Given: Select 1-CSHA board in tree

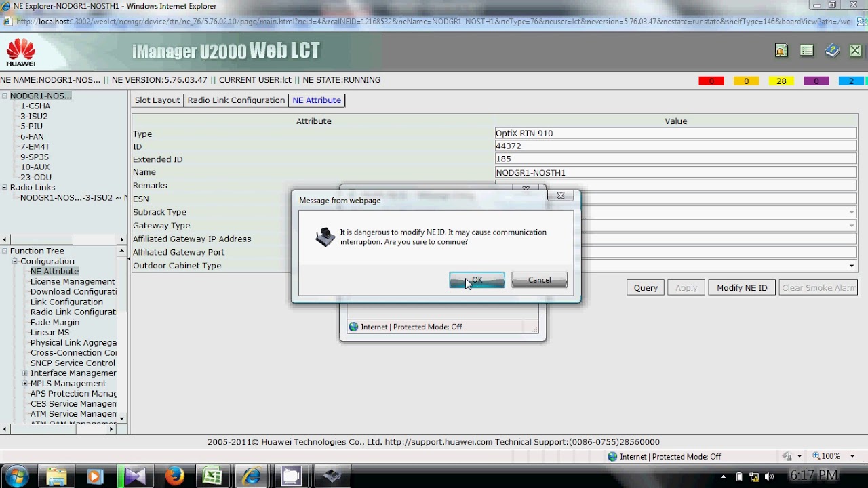Looking at the screenshot, I should point(35,106).
